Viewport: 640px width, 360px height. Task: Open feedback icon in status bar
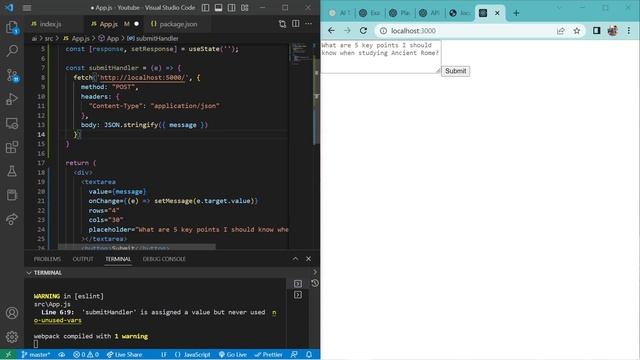coord(294,355)
